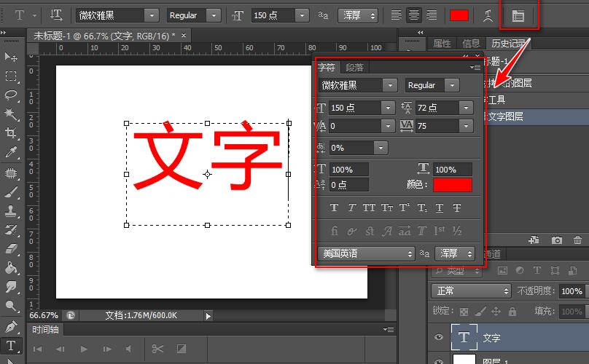Switch to the 属性 panel tab
The width and height of the screenshot is (589, 364).
442,44
